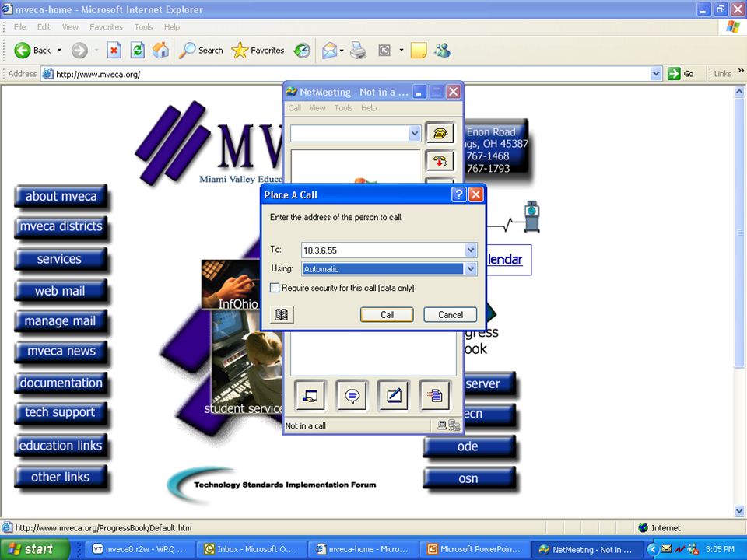Open the about mveca page button

point(61,196)
